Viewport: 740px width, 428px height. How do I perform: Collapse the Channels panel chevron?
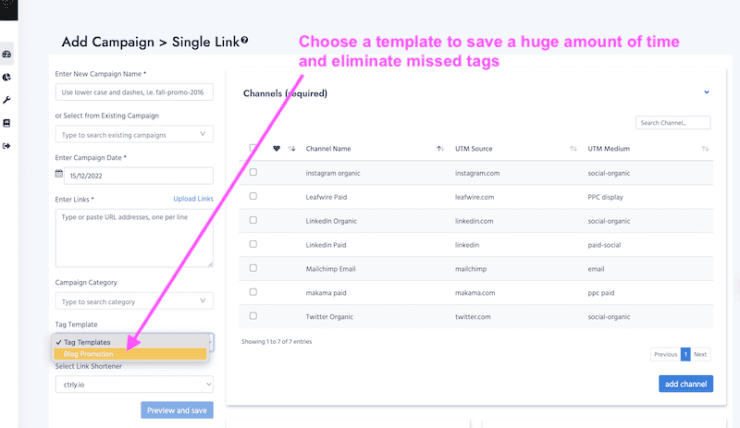[706, 92]
